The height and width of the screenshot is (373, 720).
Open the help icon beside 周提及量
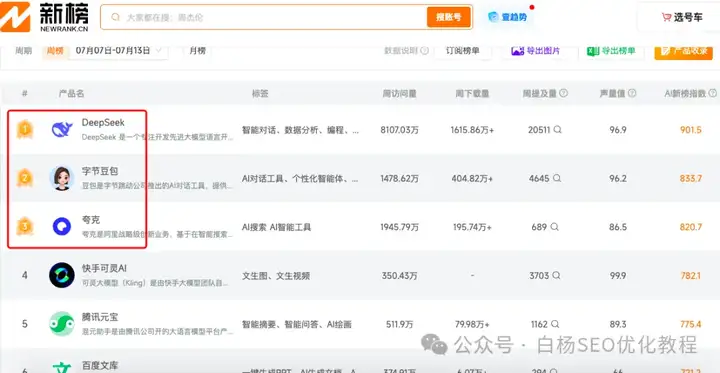(563, 93)
